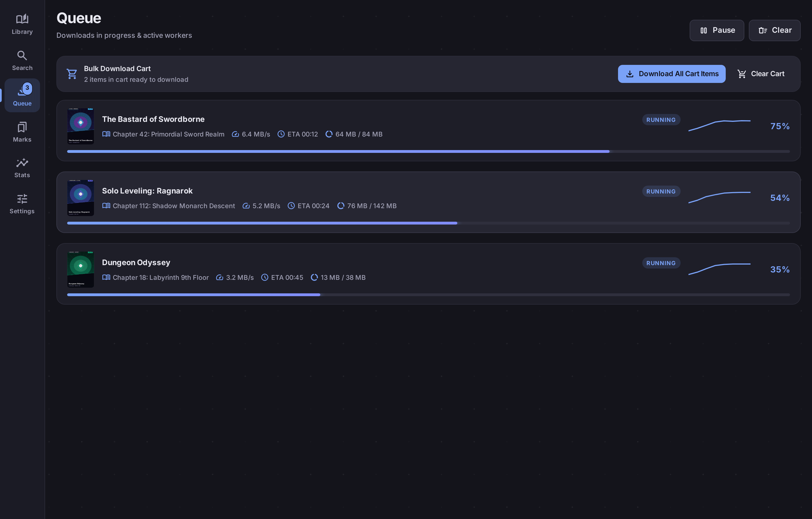Screen dimensions: 812x519
Task: Click the Bulk Download Cart shopping cart icon
Action: click(72, 74)
